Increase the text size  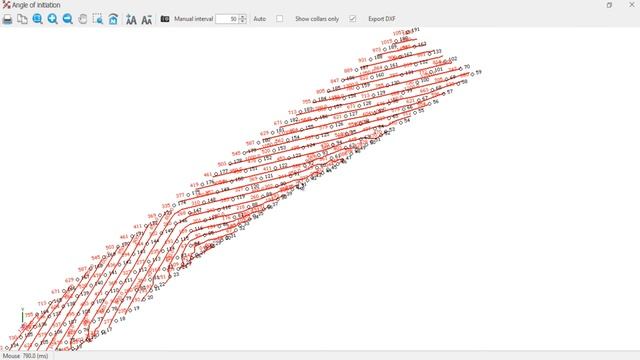tap(131, 19)
